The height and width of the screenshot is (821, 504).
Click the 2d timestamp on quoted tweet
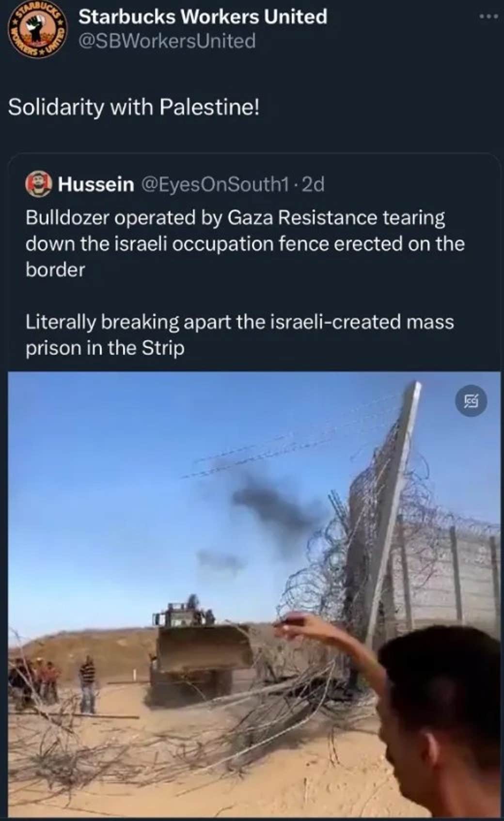(x=313, y=185)
